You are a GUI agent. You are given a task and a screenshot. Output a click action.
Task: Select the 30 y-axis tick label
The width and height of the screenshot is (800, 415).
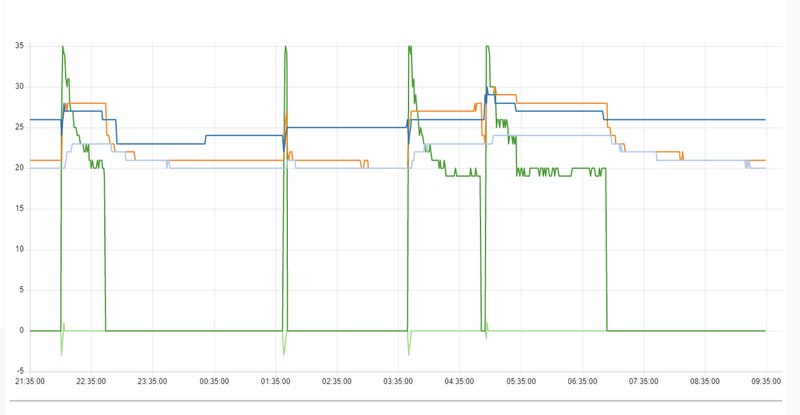[x=19, y=86]
